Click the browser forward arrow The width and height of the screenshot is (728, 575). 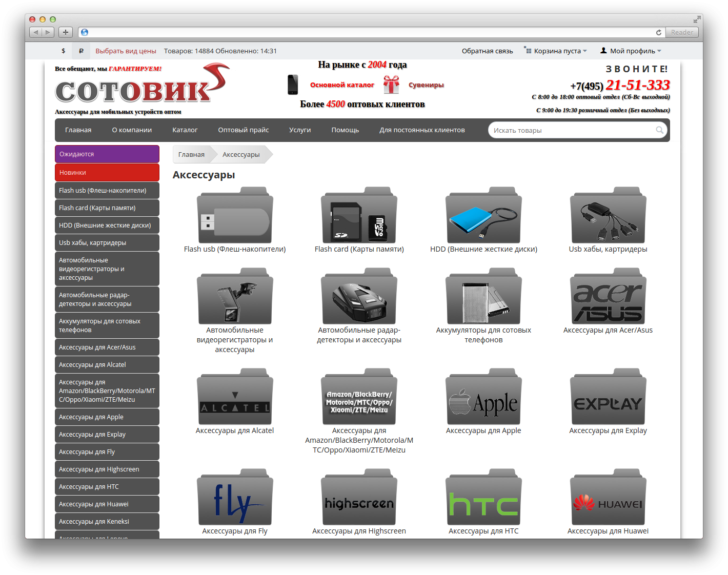(x=48, y=32)
